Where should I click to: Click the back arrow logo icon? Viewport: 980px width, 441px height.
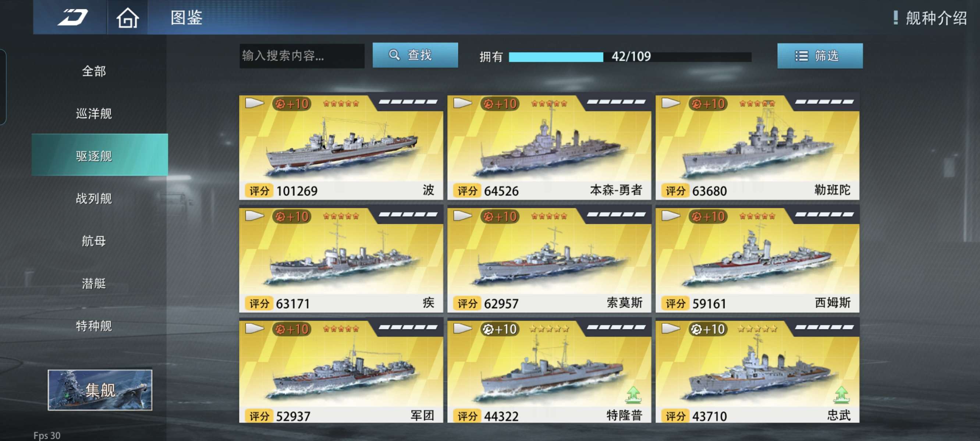pos(73,18)
